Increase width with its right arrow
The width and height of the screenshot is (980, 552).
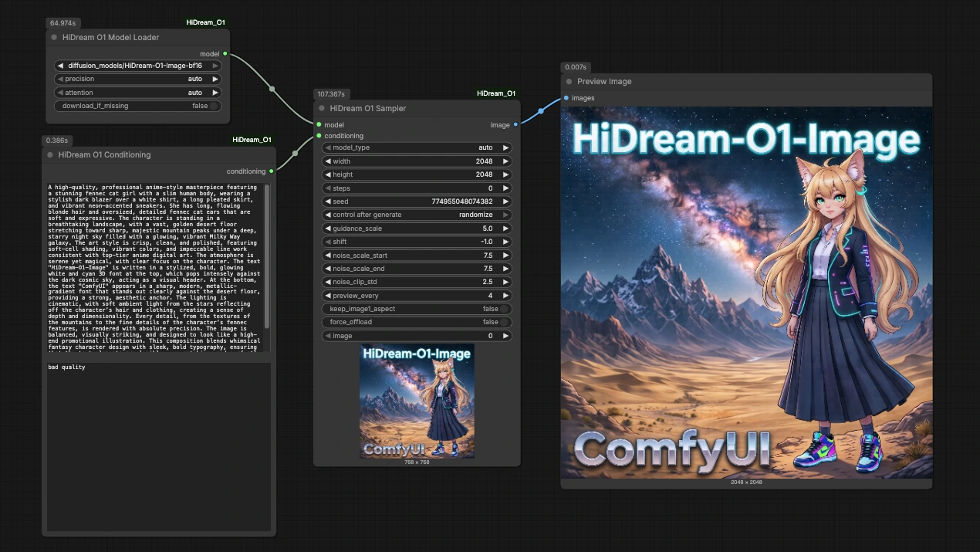(x=506, y=161)
